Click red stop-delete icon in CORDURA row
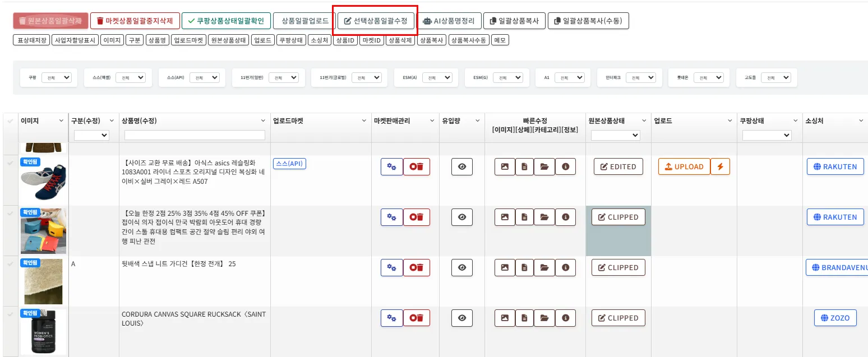This screenshot has height=357, width=868. [x=417, y=318]
